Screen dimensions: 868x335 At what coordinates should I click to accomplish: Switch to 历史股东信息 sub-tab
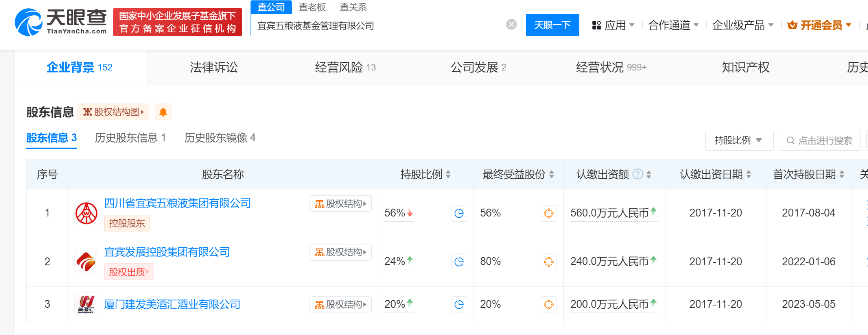[130, 138]
